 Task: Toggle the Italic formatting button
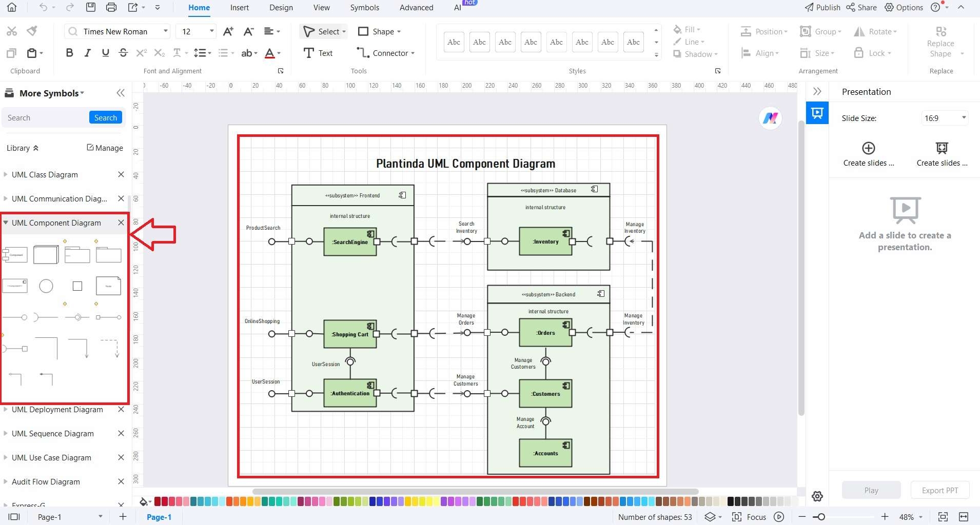pyautogui.click(x=88, y=53)
